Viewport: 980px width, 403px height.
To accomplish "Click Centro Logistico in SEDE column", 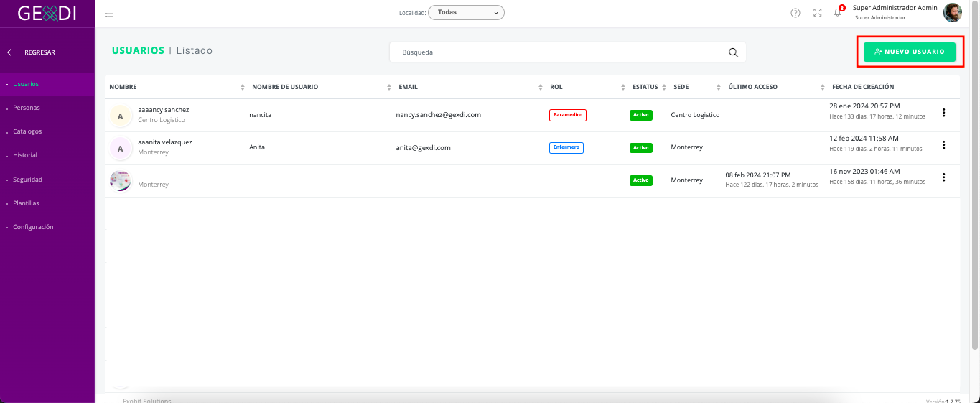I will (695, 115).
